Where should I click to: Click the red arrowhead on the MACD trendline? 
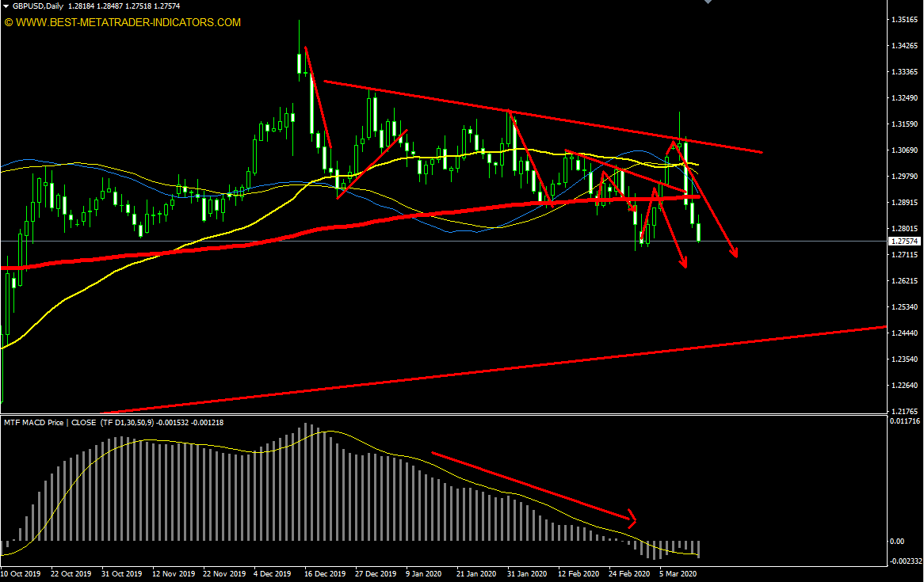632,520
